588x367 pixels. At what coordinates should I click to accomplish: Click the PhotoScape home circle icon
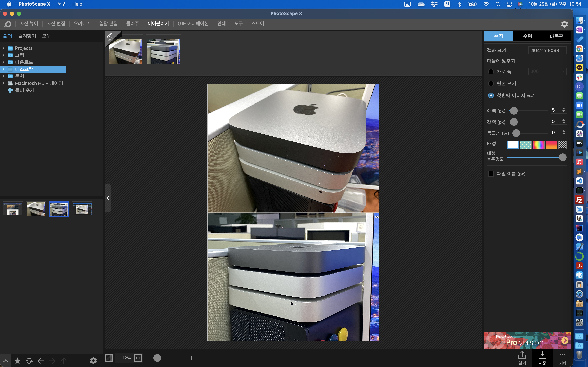coord(8,24)
